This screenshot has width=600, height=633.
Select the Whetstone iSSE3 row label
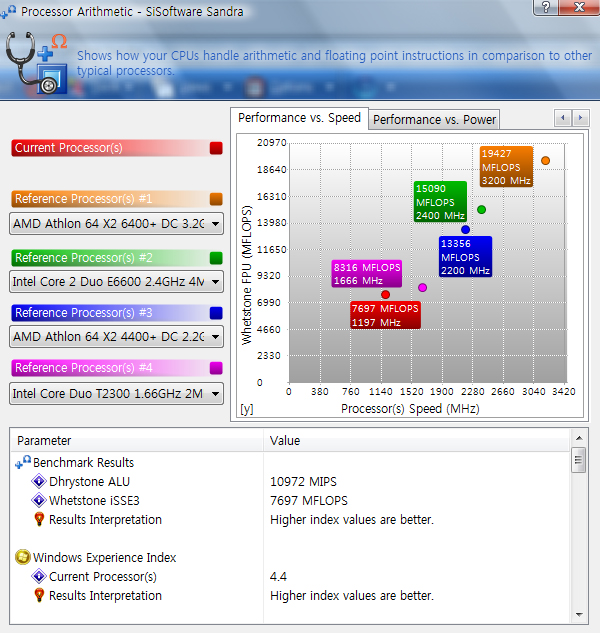[x=94, y=501]
